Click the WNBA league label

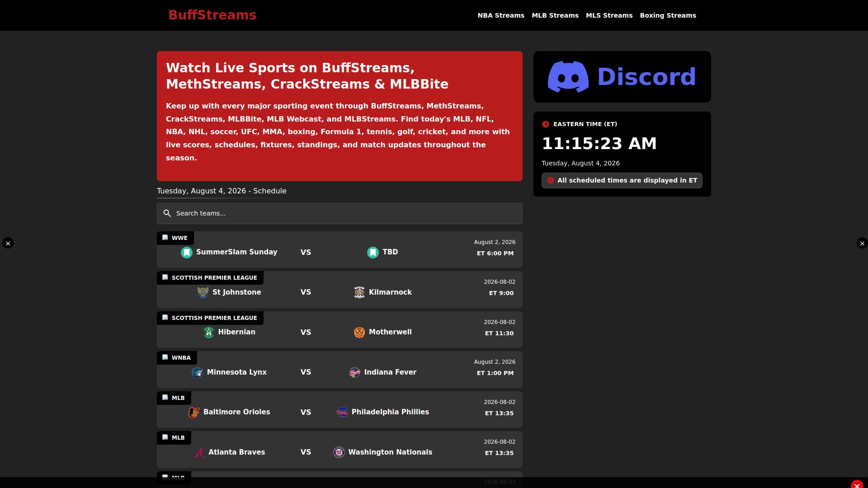[x=181, y=358]
